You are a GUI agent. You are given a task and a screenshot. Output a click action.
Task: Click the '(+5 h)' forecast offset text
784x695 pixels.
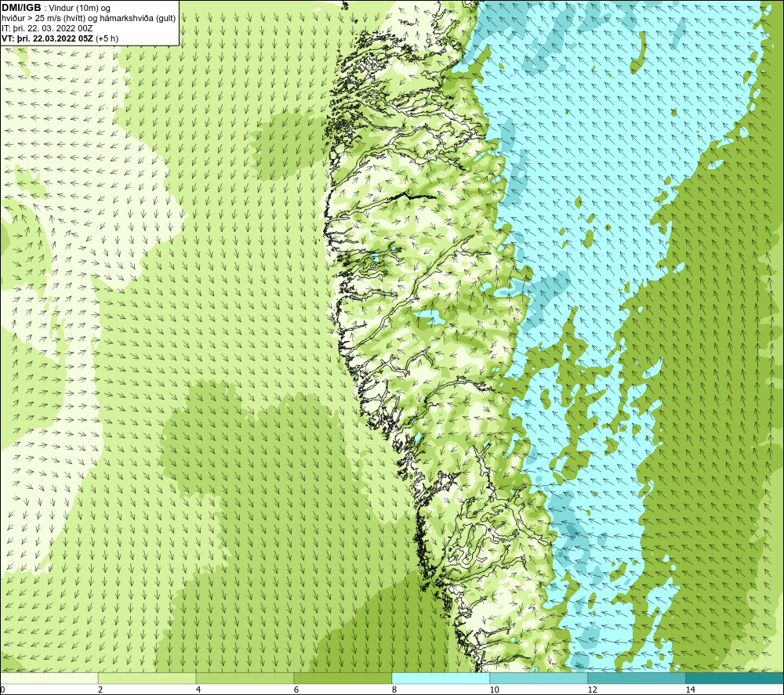[x=107, y=38]
